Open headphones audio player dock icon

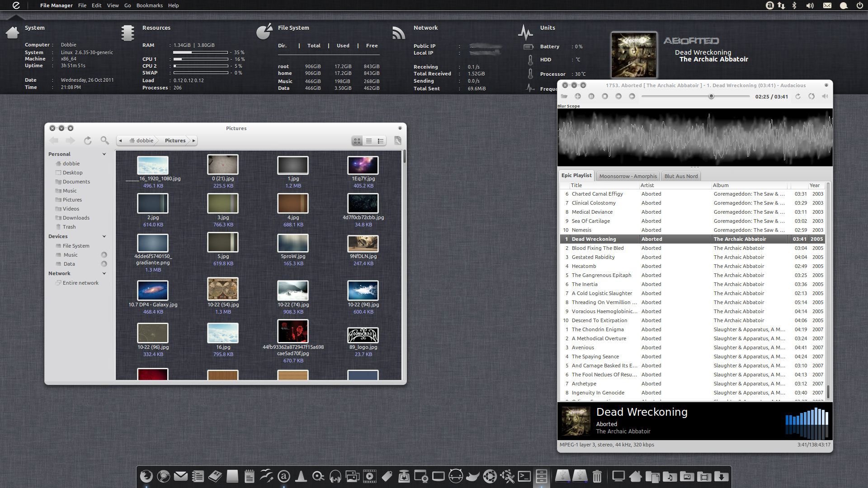335,476
